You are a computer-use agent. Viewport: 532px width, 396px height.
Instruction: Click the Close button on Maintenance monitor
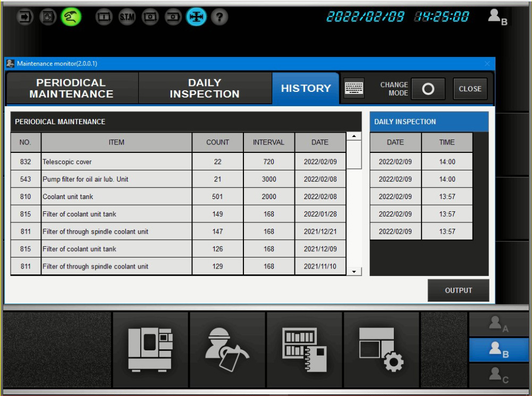(470, 89)
